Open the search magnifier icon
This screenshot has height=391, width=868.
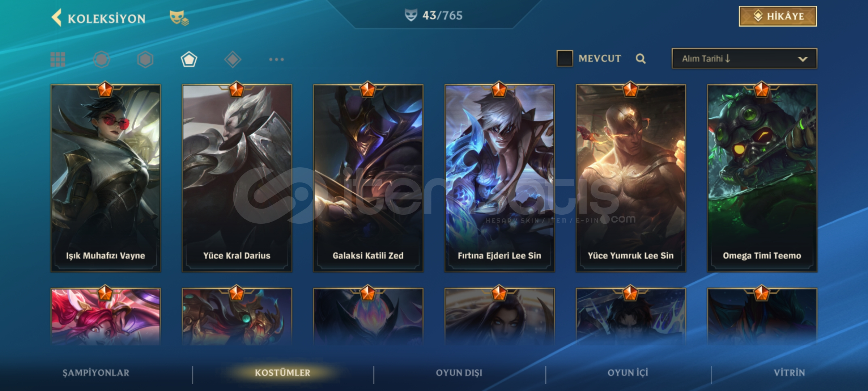click(x=641, y=59)
